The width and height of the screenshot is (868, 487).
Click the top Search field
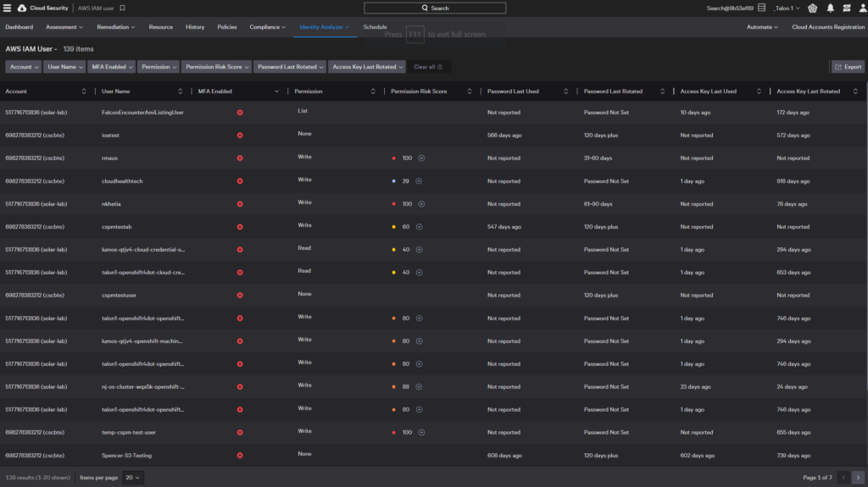435,8
